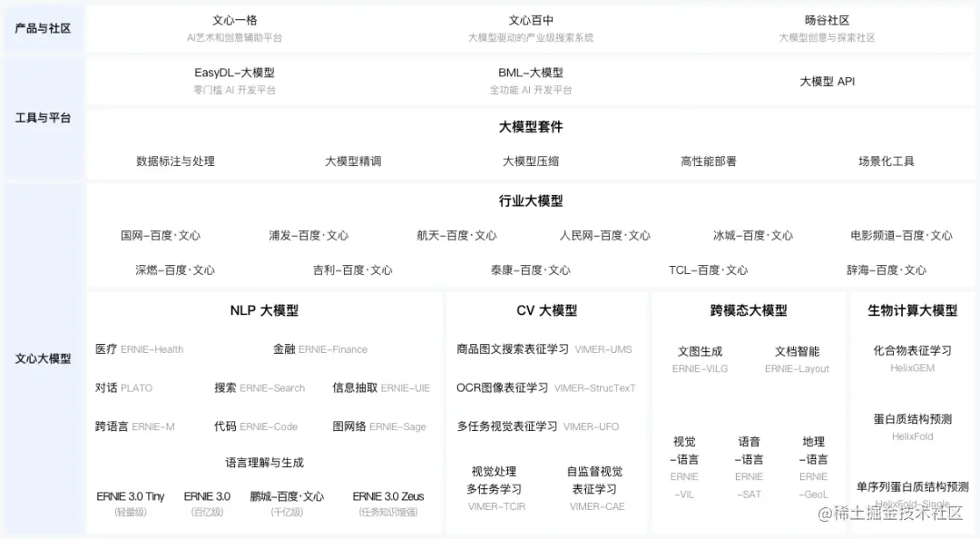Select the 文心百中 product title

(531, 21)
